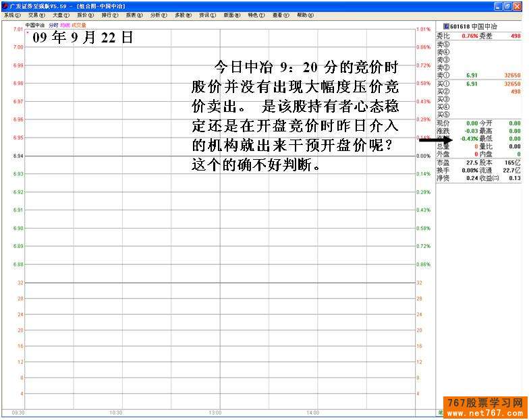Click the blue L icon beside 601618
The image size is (529, 420).
[446, 26]
